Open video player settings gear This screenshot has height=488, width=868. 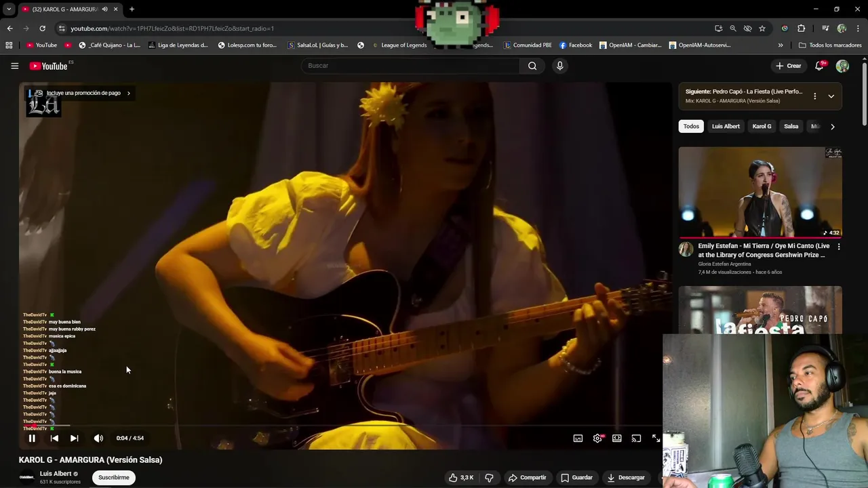tap(597, 438)
